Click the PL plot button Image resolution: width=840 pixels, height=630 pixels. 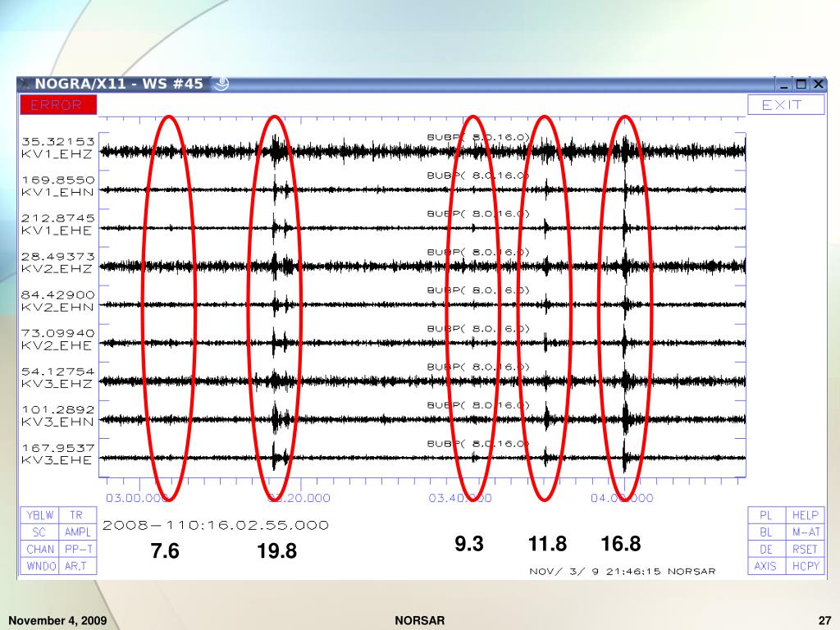point(767,515)
